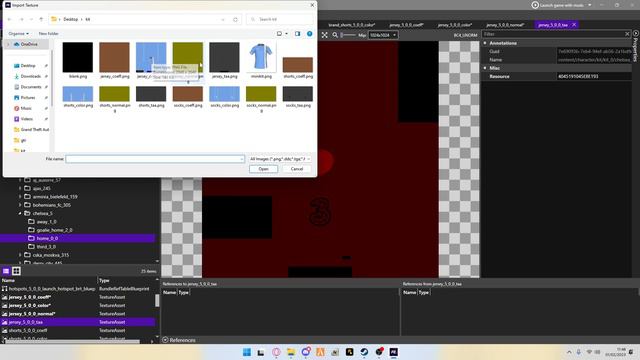640x360 pixels.
Task: Switch to the jersey_5_0_0_coeff tab
Action: 406,25
